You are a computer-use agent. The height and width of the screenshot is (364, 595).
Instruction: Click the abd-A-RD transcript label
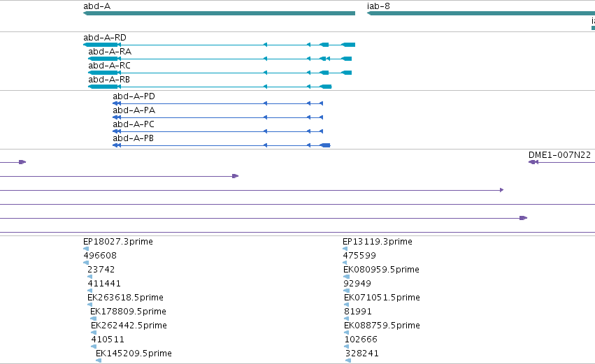[105, 38]
